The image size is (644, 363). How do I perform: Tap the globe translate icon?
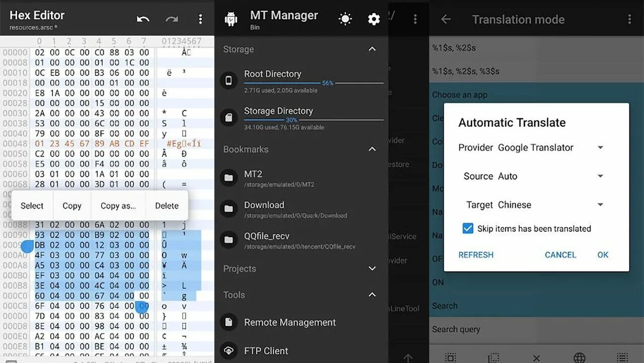coord(580,357)
